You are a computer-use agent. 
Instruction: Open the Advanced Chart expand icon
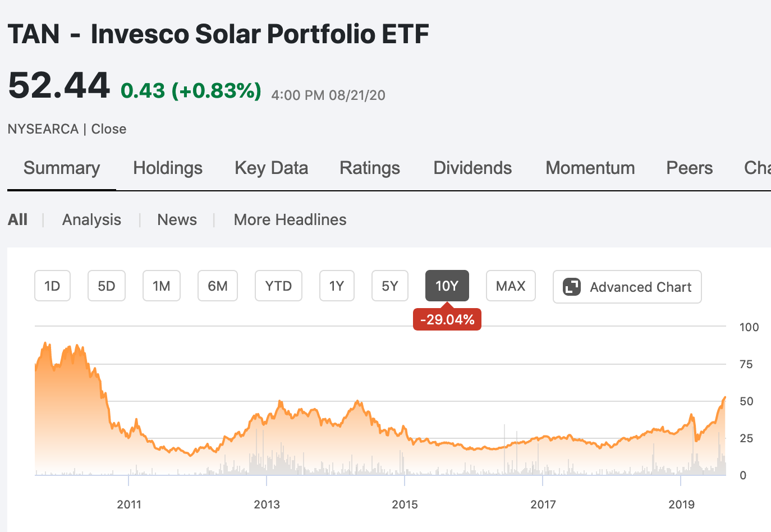(572, 287)
